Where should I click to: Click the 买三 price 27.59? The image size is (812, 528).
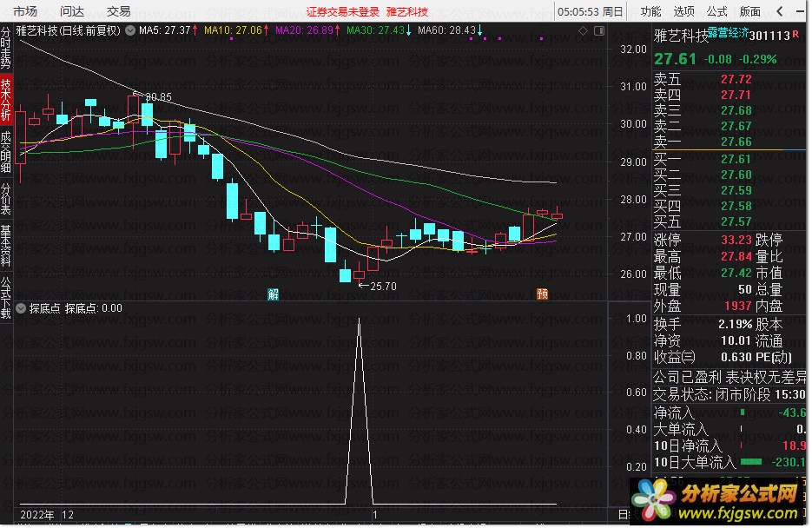(736, 190)
